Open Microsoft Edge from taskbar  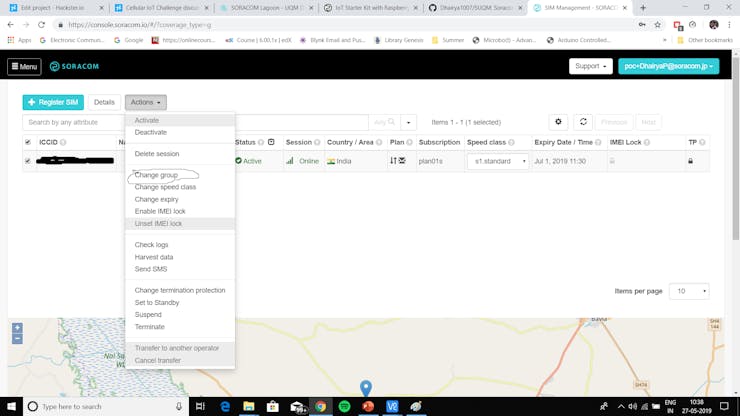pos(225,407)
